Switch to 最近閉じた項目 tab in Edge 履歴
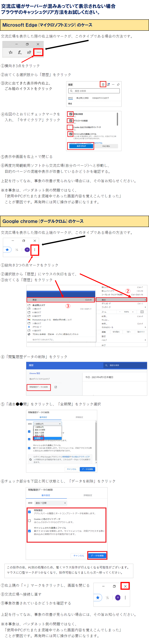 click(82, 98)
